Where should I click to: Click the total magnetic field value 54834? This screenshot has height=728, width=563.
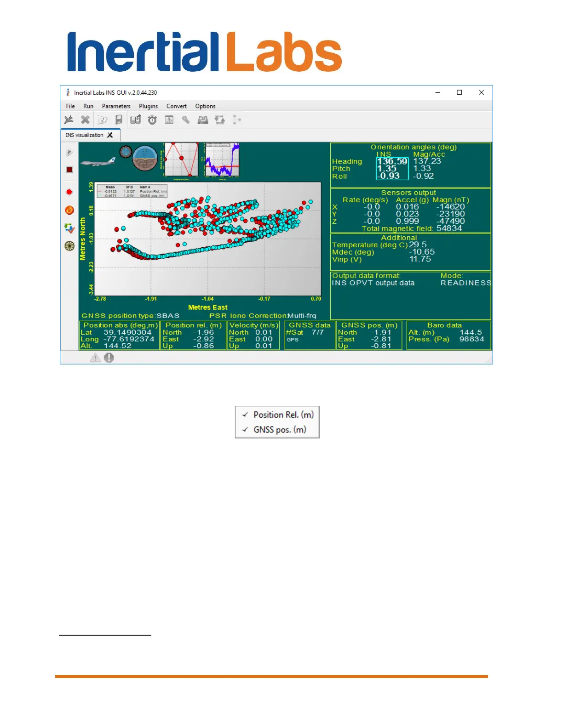pyautogui.click(x=449, y=228)
